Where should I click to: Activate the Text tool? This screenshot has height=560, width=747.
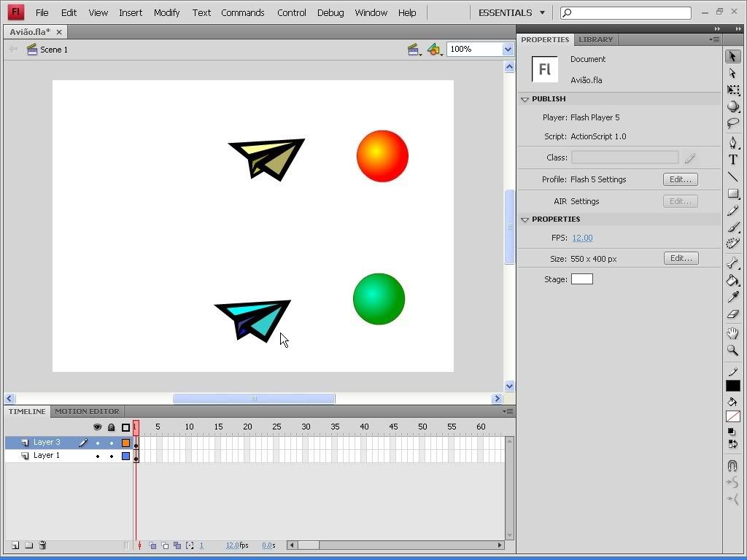733,160
